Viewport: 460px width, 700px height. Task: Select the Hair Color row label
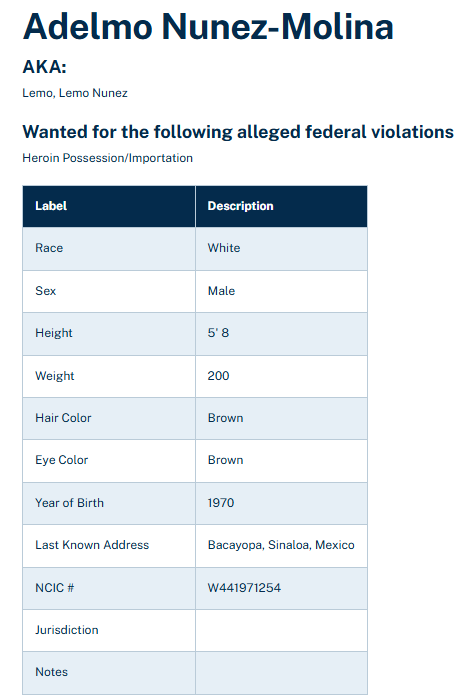click(x=63, y=418)
